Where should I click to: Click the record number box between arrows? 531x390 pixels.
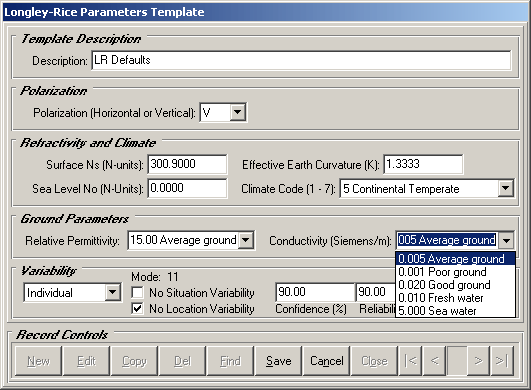coord(456,361)
